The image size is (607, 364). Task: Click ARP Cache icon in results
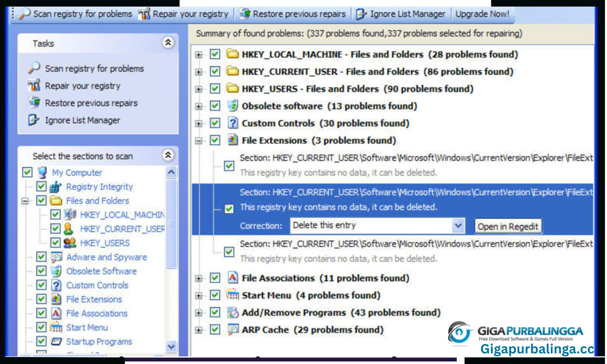click(x=232, y=330)
